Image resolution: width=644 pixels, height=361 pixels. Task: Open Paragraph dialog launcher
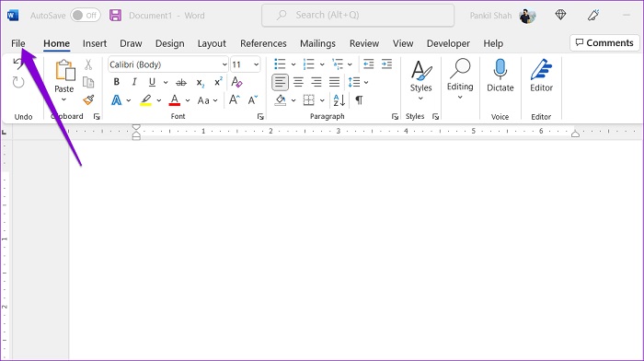coord(395,117)
